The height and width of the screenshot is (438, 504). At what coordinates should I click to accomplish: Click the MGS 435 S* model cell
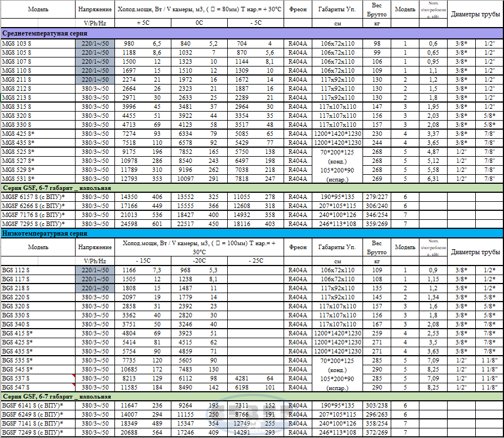point(38,143)
